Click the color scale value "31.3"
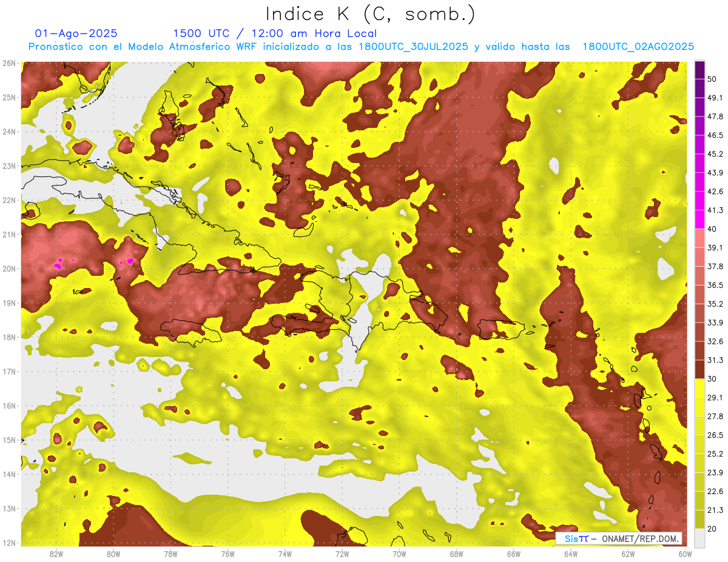The image size is (728, 562). coord(715,360)
